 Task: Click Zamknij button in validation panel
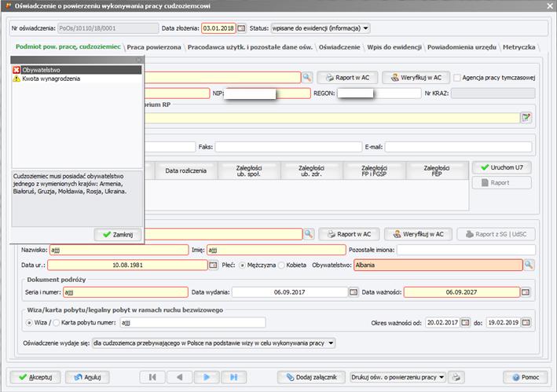(118, 234)
